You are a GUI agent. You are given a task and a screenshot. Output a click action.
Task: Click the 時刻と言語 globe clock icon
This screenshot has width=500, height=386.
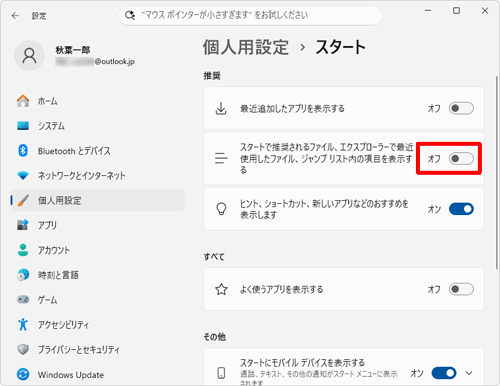pyautogui.click(x=23, y=275)
